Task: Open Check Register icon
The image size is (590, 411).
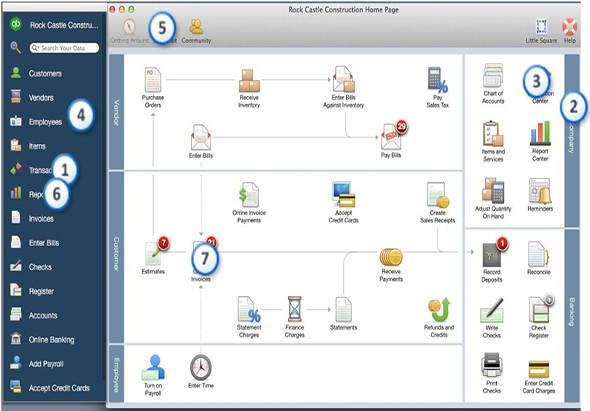Action: (538, 310)
